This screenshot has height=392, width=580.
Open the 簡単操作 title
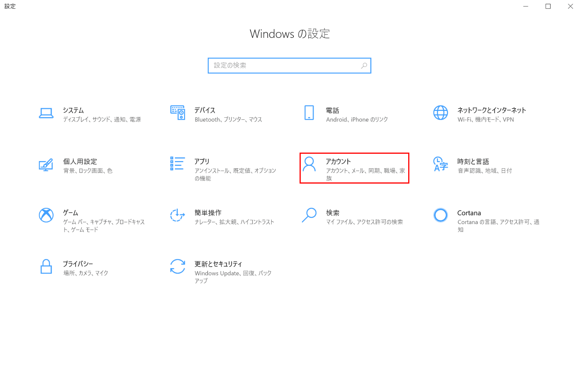coord(208,213)
